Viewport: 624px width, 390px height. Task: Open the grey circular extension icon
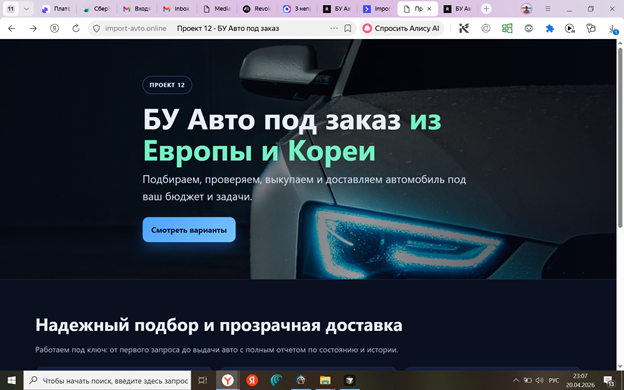pos(486,28)
